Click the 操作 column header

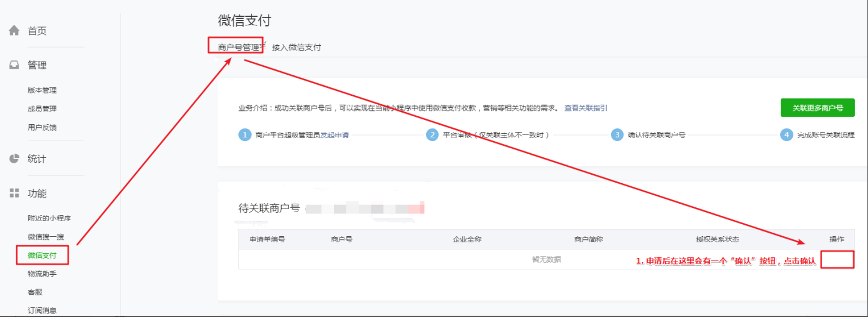click(x=837, y=239)
